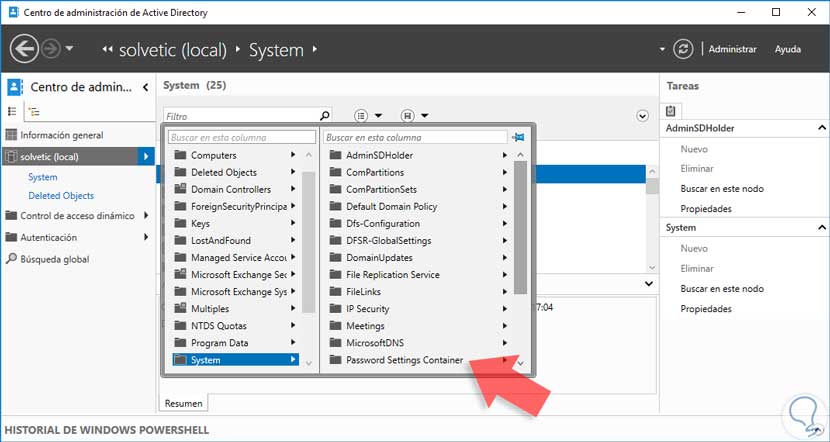The image size is (830, 442).
Task: Expand the DomainUpdates submenu arrow
Action: (x=504, y=257)
